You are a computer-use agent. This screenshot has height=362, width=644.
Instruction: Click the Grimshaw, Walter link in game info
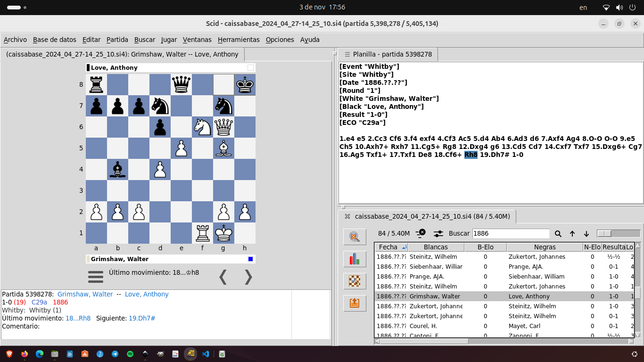(85, 294)
